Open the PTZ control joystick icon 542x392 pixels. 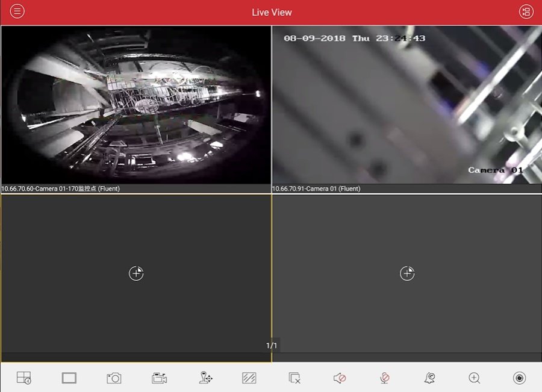click(206, 378)
